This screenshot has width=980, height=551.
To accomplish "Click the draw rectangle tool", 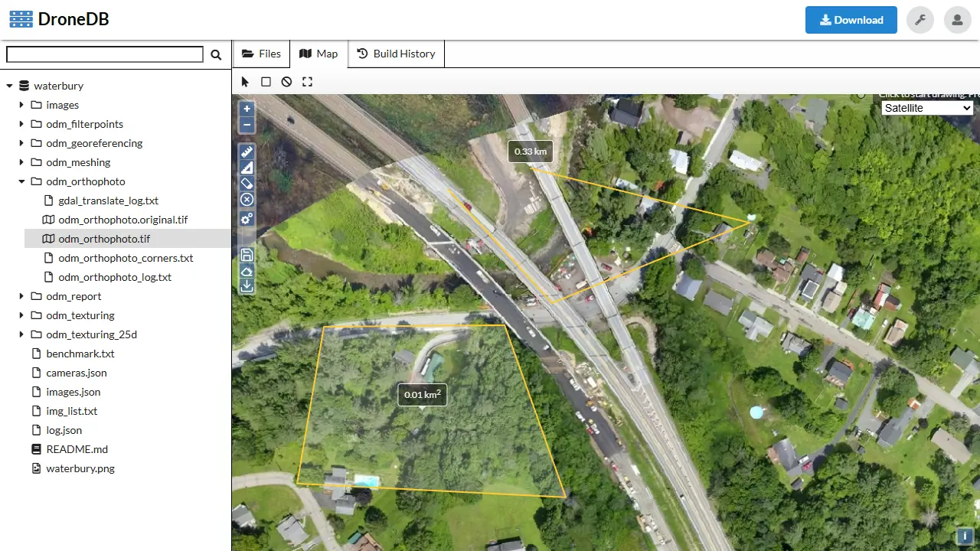I will [266, 82].
